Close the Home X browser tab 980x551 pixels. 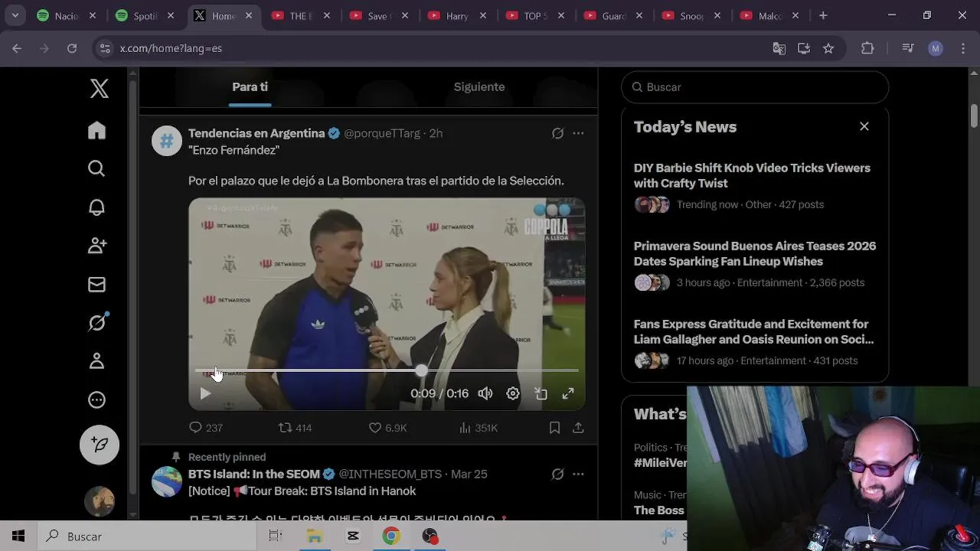pos(249,15)
